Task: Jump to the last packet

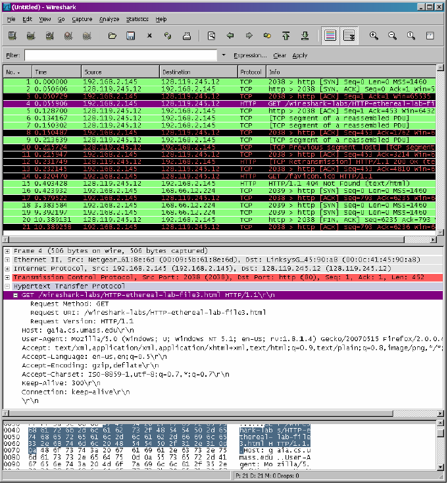Action: tap(305, 36)
